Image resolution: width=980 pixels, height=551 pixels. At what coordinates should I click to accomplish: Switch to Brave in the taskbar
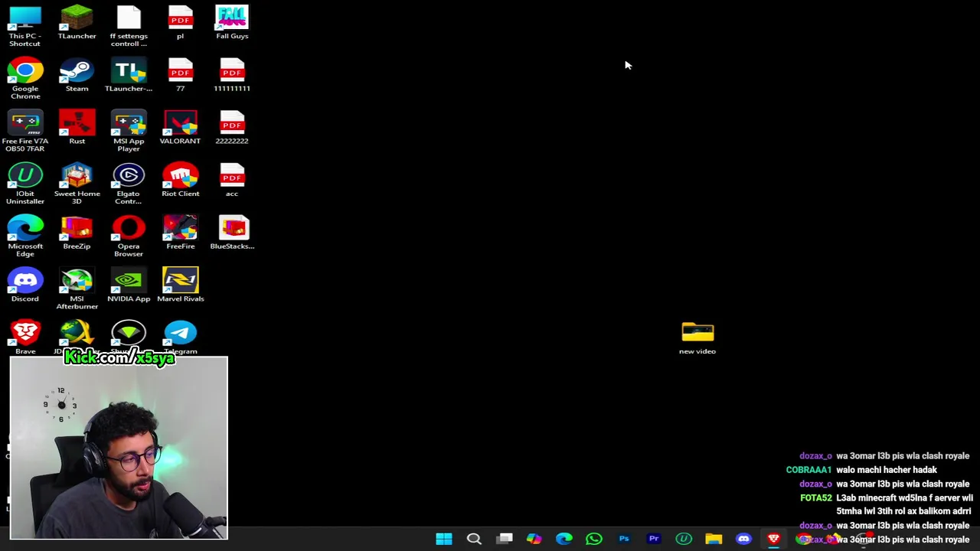(773, 539)
